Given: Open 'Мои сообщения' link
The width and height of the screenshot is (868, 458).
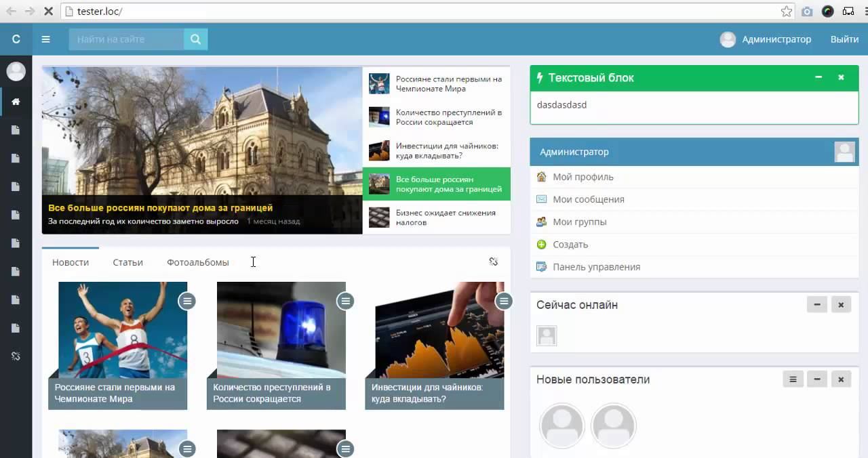Looking at the screenshot, I should (589, 199).
